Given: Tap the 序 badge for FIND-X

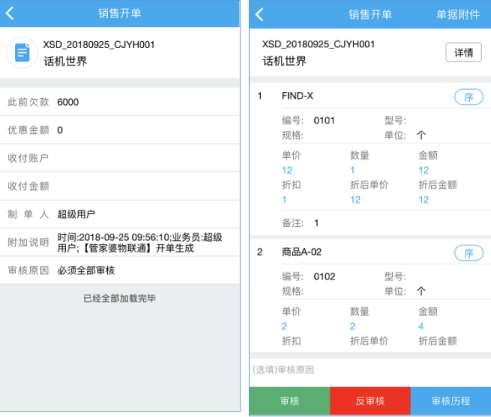Looking at the screenshot, I should pyautogui.click(x=468, y=97).
